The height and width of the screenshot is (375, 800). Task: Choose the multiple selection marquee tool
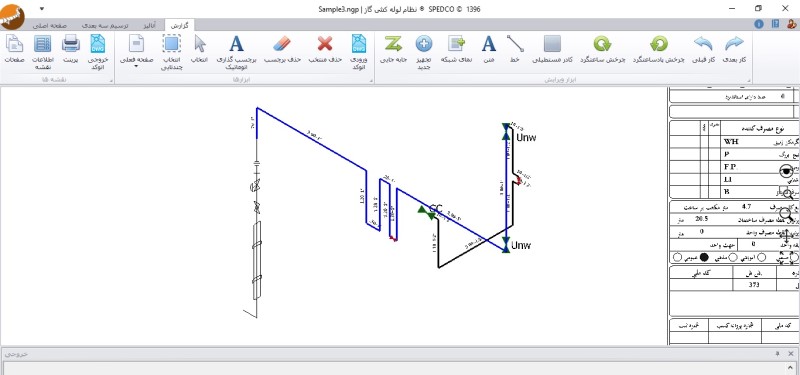pyautogui.click(x=172, y=44)
